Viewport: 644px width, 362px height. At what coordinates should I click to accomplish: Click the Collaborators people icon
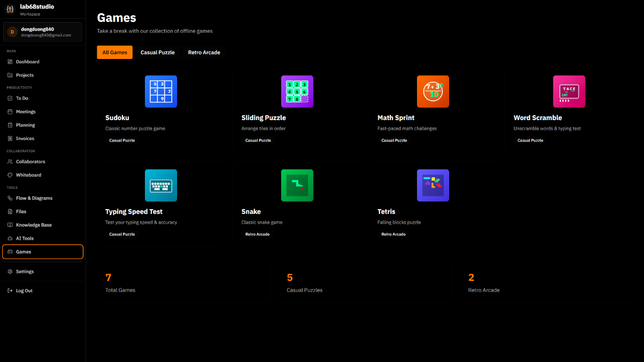[x=10, y=161]
